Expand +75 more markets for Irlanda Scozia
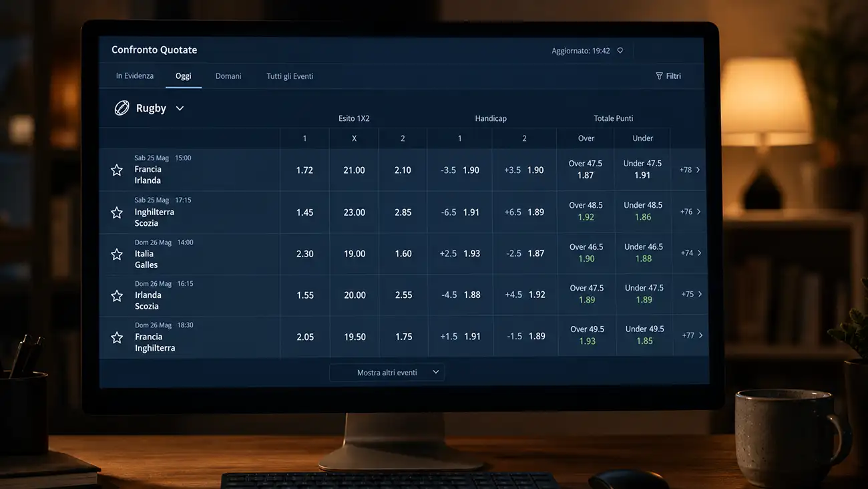Viewport: 868px width, 489px height. pos(692,294)
